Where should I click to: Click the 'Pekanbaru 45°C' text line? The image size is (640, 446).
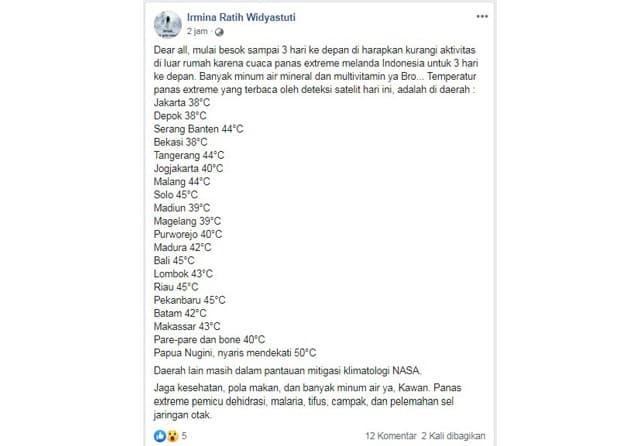tap(190, 299)
